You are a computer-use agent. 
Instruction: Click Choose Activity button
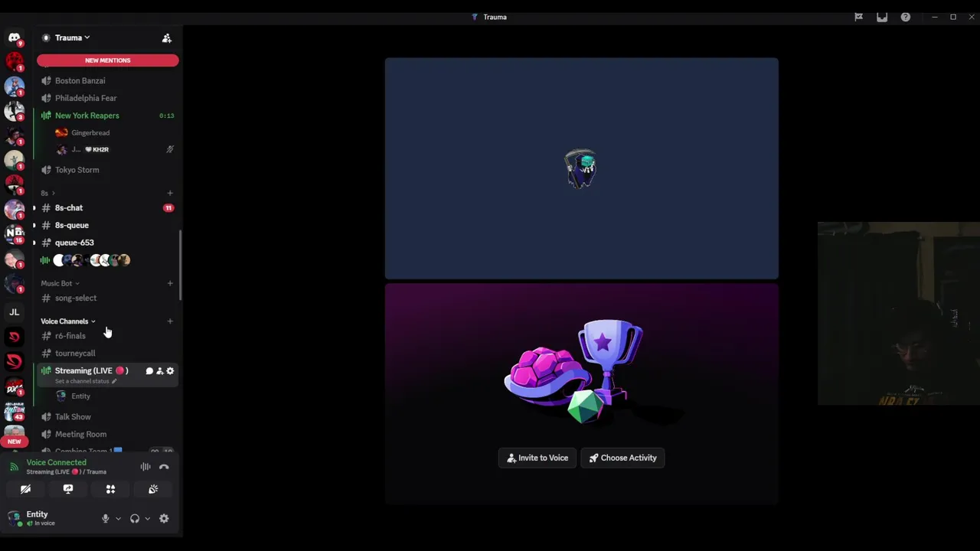point(622,458)
